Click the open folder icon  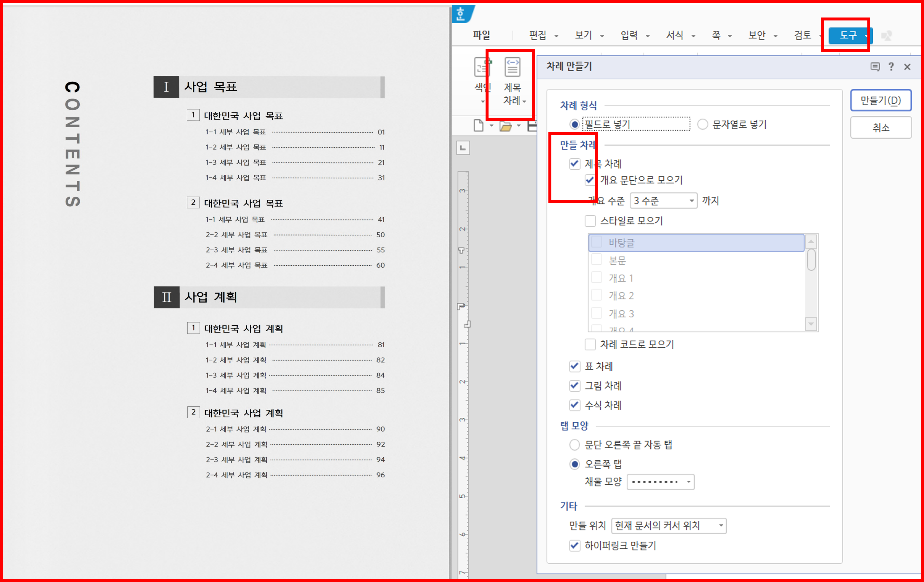click(x=505, y=126)
